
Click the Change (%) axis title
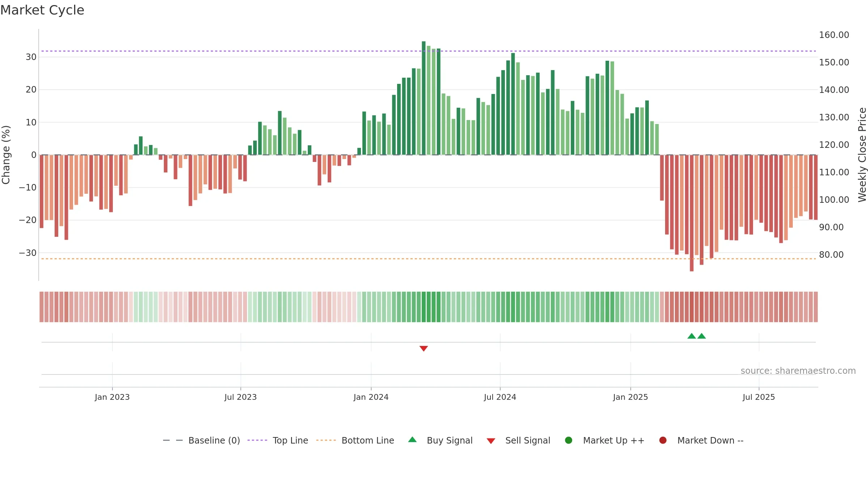pyautogui.click(x=6, y=155)
